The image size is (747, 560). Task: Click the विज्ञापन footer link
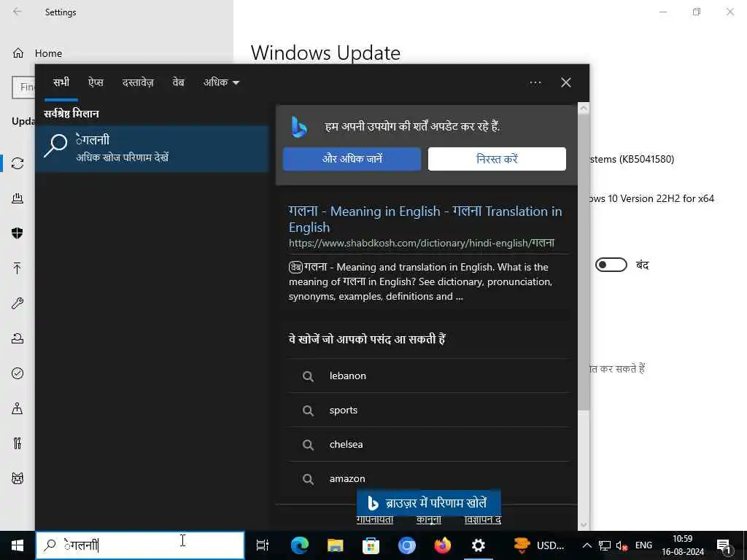[483, 520]
